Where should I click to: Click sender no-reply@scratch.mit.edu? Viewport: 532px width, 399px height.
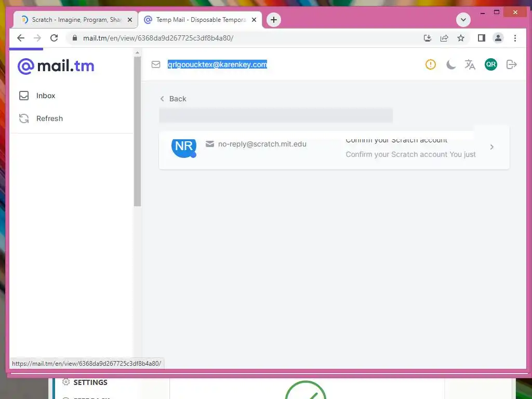[x=262, y=144]
